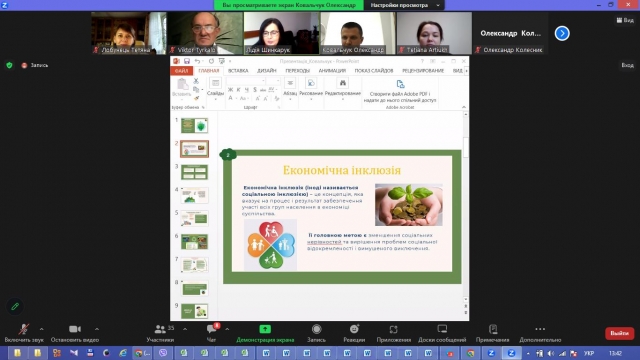Open Рисование drawing group
The image size is (640, 360).
pyautogui.click(x=311, y=89)
